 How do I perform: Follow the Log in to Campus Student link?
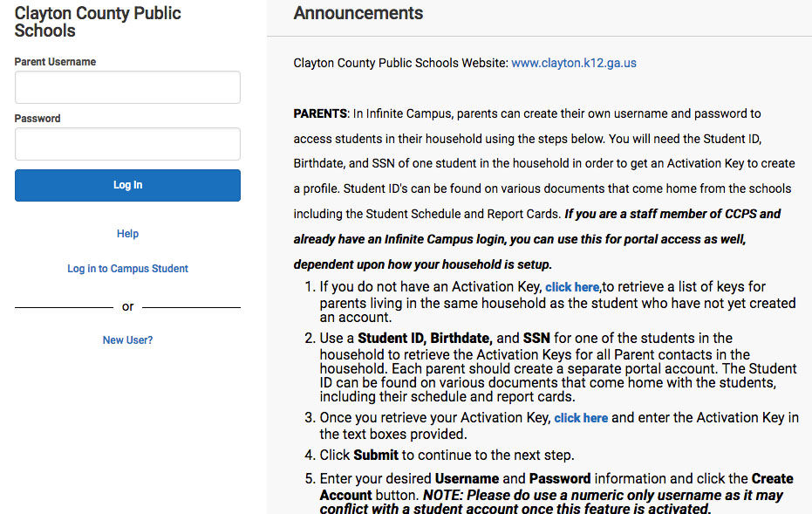[127, 269]
